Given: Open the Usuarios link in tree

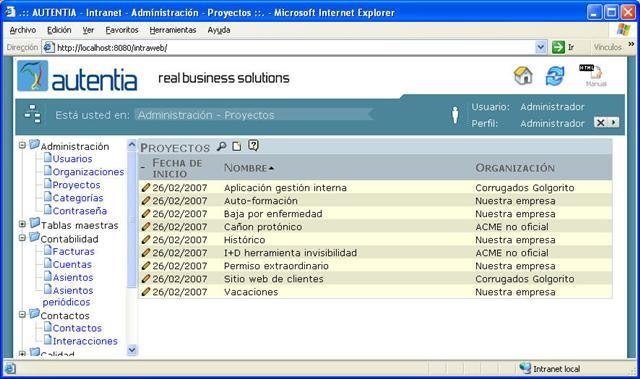Looking at the screenshot, I should pyautogui.click(x=72, y=159).
